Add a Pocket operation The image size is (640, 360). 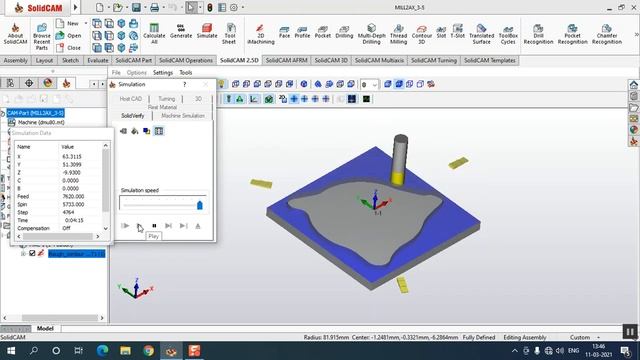click(x=322, y=32)
